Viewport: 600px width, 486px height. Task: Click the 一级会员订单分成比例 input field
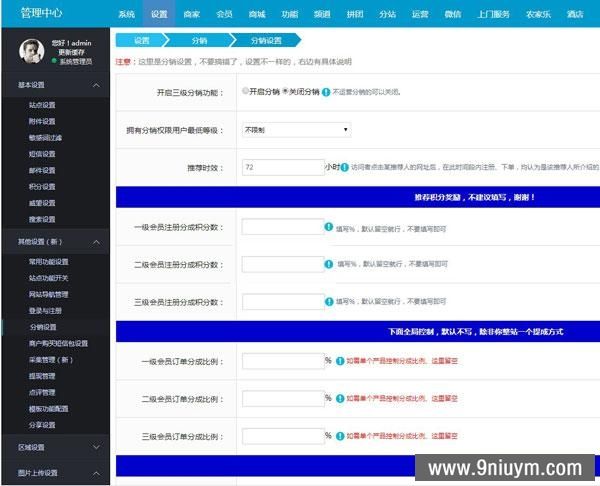tap(283, 361)
